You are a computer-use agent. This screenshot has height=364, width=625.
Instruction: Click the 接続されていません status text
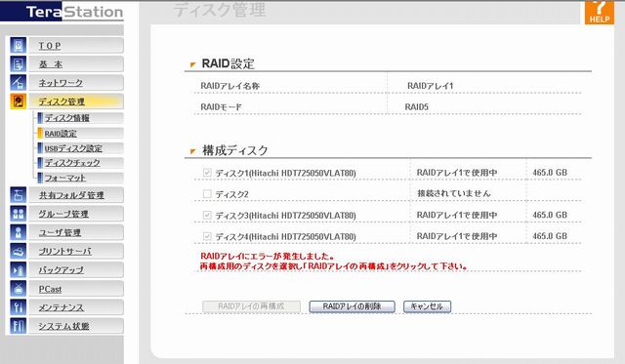point(453,193)
